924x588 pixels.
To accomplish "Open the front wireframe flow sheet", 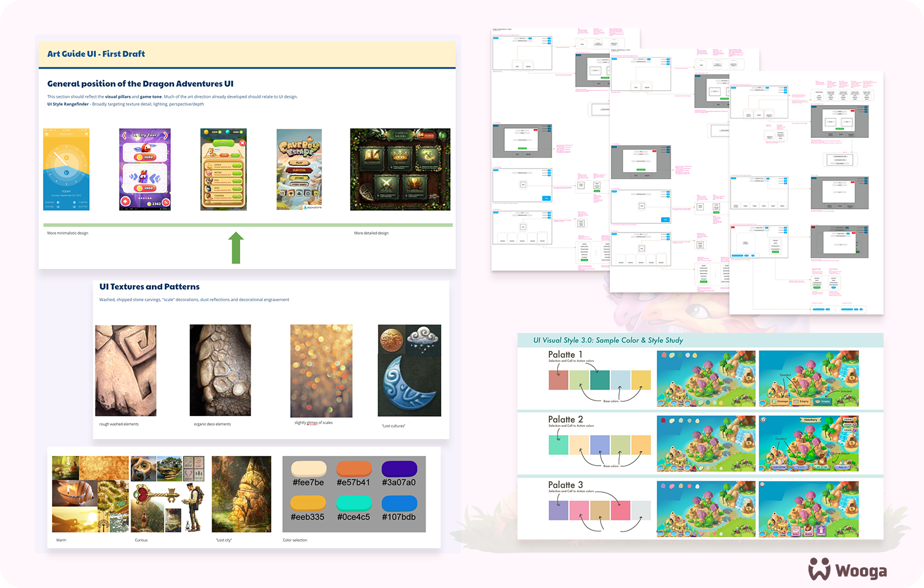I will [x=806, y=193].
